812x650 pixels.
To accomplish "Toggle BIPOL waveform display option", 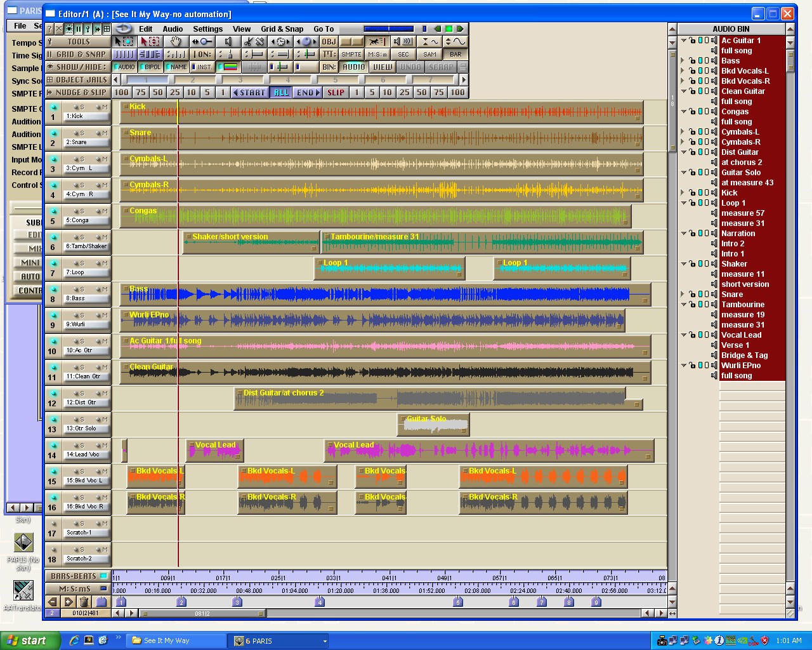I will click(x=150, y=67).
